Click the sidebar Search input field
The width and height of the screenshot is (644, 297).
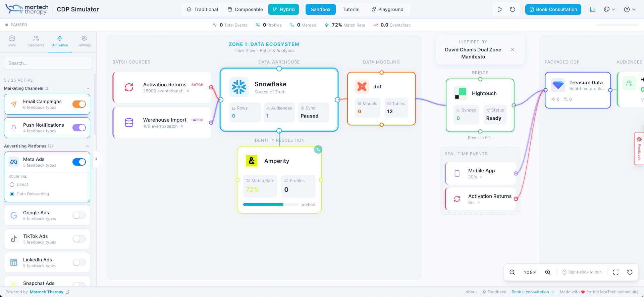point(48,63)
